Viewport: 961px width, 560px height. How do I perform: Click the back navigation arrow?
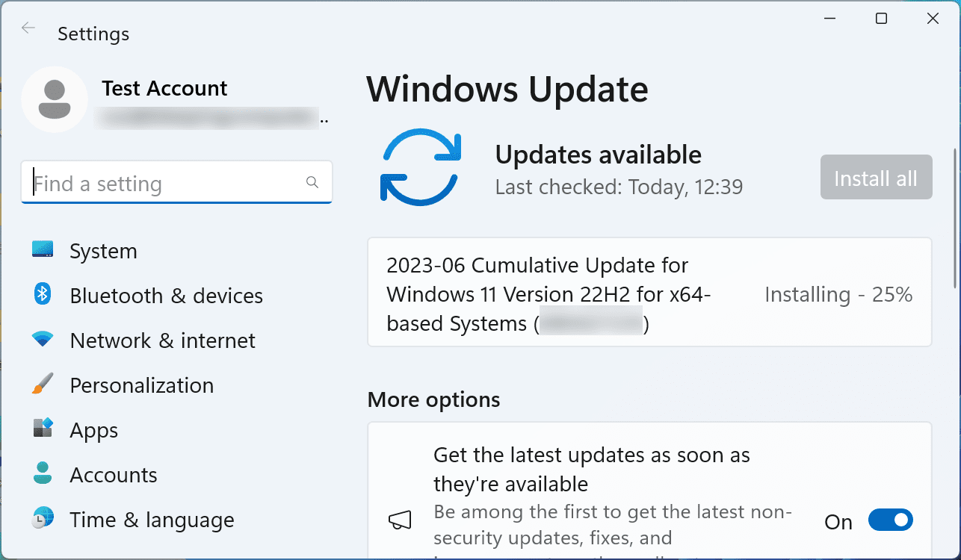pyautogui.click(x=28, y=28)
